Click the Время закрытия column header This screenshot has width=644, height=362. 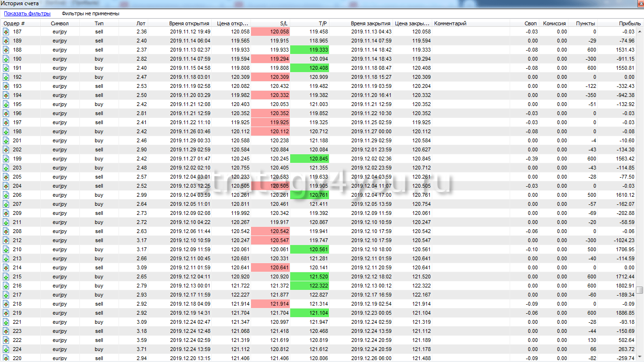pyautogui.click(x=371, y=23)
